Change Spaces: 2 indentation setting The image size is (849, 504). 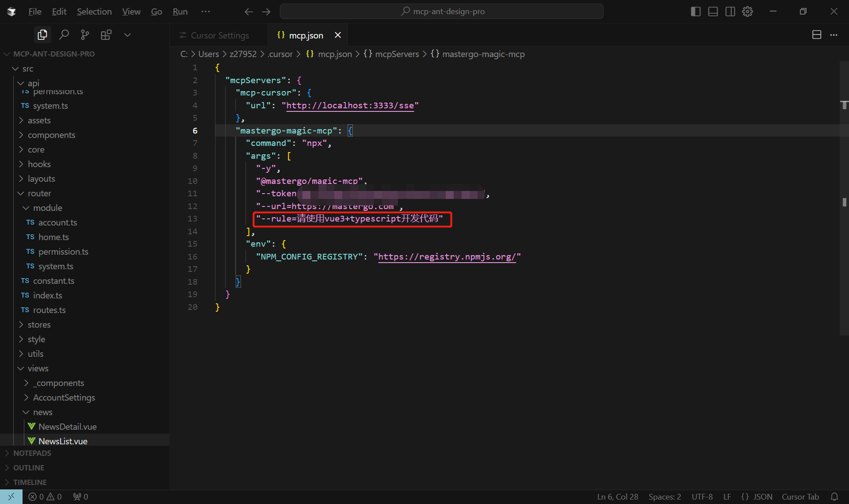(665, 497)
